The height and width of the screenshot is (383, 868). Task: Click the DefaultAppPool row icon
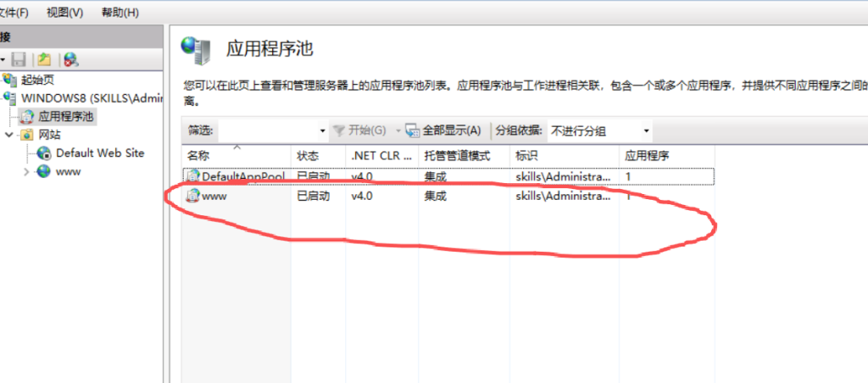tap(192, 176)
